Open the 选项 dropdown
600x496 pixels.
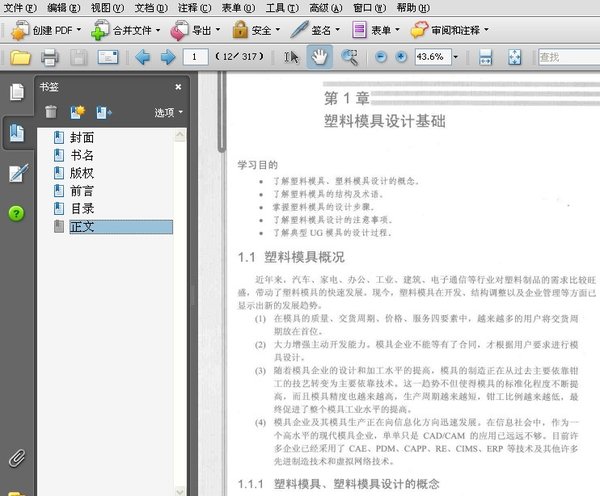(169, 112)
